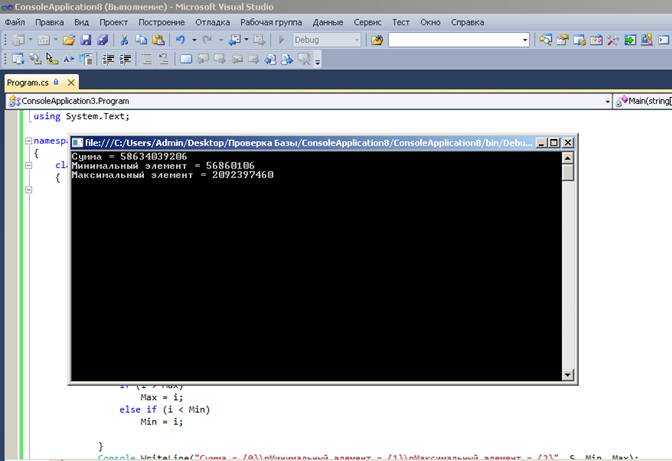Minimize the console output window
The image size is (672, 461).
click(542, 143)
